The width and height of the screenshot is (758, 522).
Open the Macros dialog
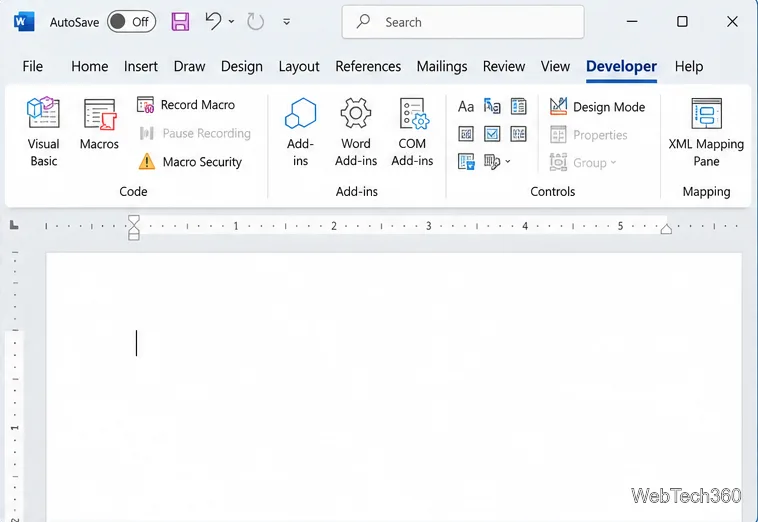coord(99,123)
